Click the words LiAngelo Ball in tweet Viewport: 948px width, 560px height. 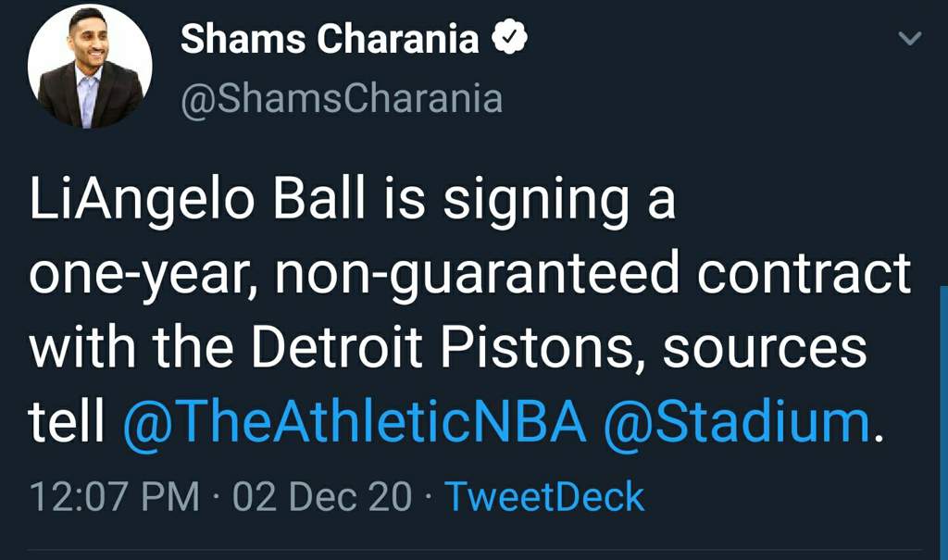coord(197,201)
